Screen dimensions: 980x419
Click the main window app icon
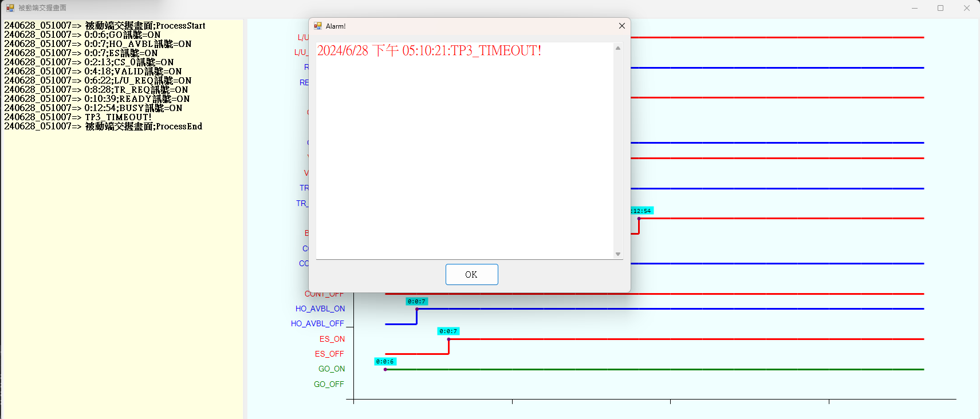click(x=10, y=8)
